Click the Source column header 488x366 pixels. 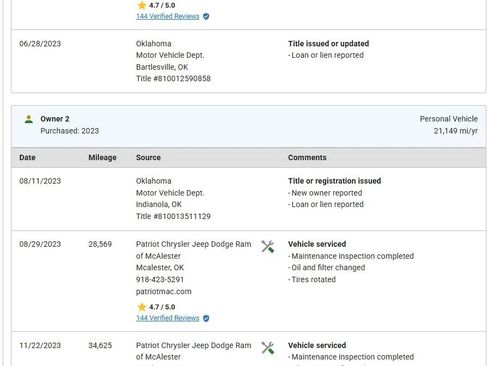(x=148, y=158)
